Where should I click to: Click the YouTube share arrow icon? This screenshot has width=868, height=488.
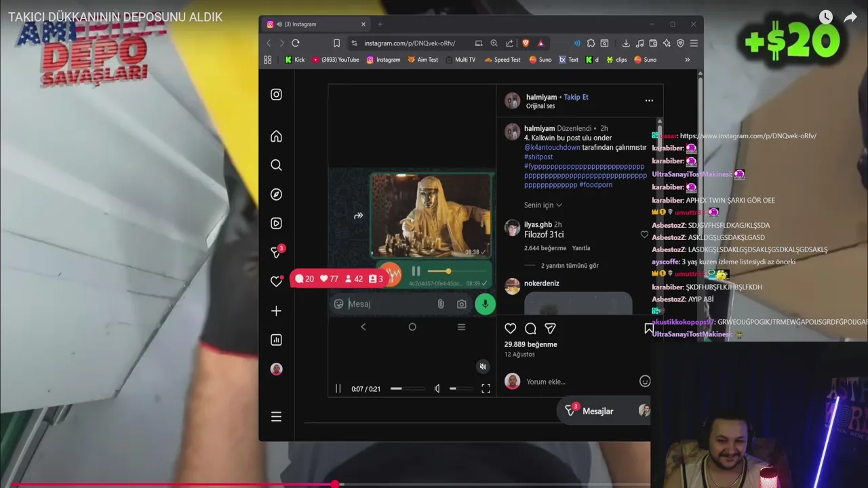850,17
